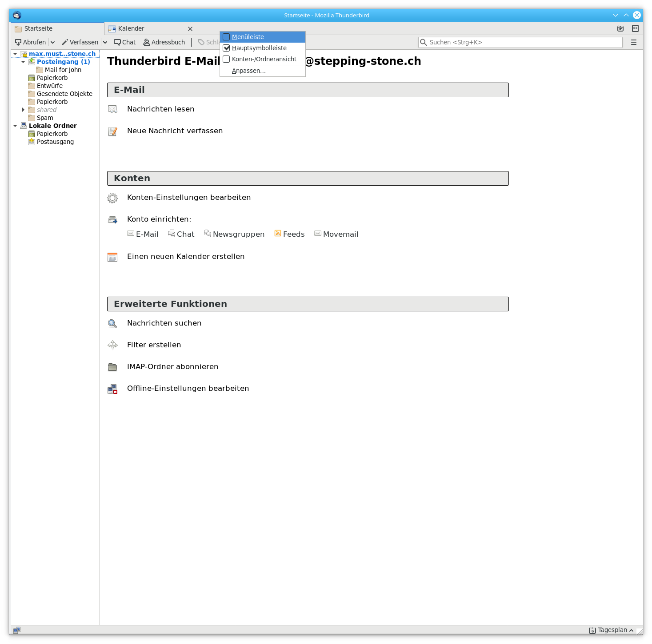This screenshot has height=644, width=652.
Task: Enable the Menüleiste checkbox
Action: (x=227, y=37)
